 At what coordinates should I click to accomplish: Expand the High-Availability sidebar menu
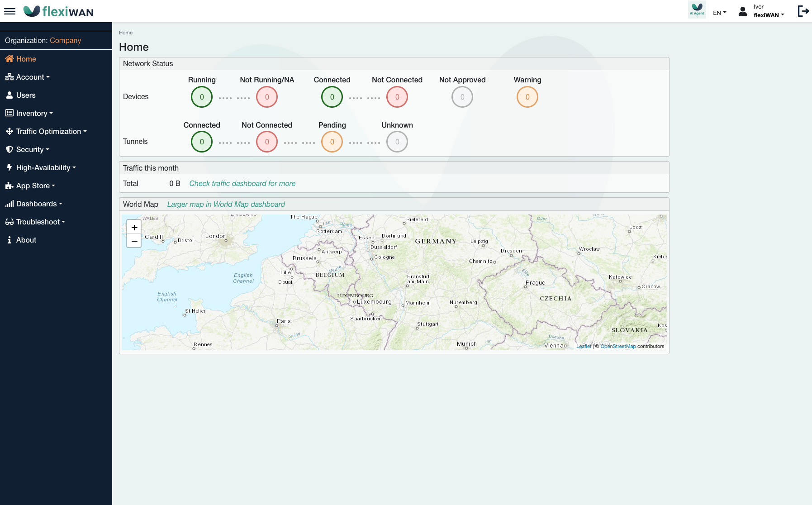pos(45,167)
